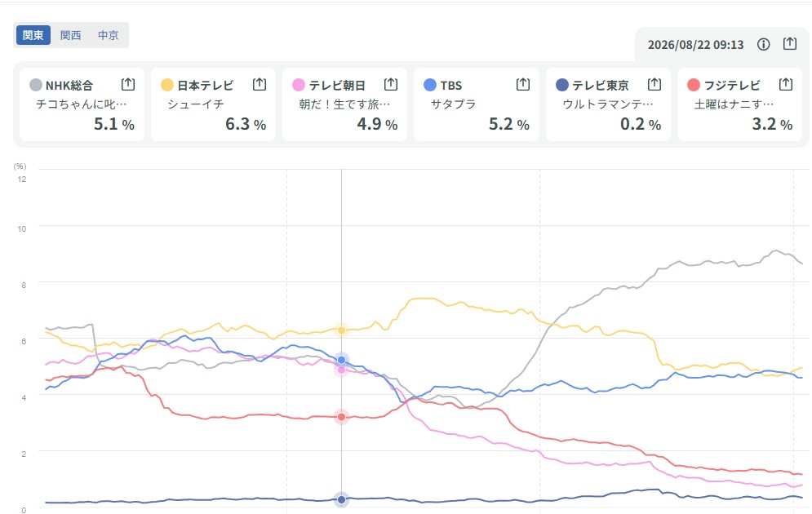Click the share icon on テレビ東京 card
The width and height of the screenshot is (812, 514).
click(x=654, y=84)
